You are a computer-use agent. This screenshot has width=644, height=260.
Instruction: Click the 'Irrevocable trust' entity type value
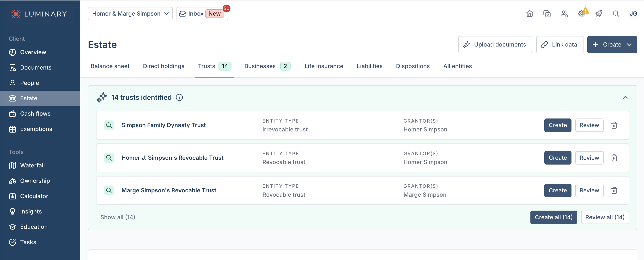285,129
